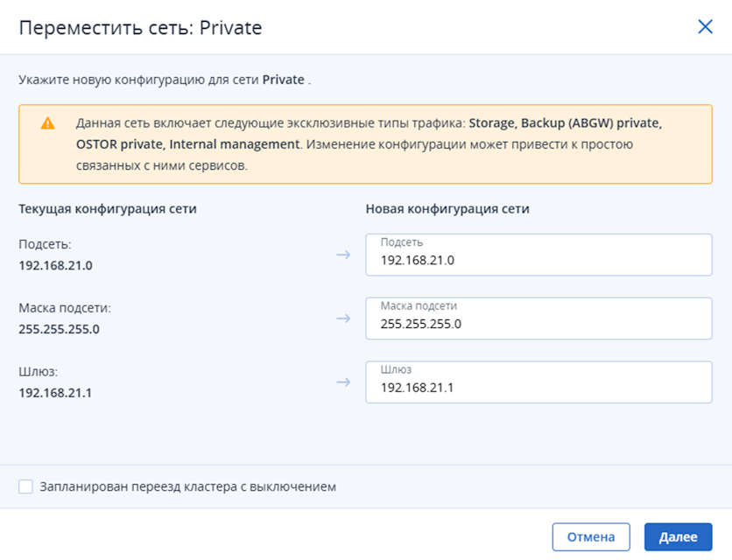Click the Текущая конфигурация сети heading
The image size is (732, 560).
(x=108, y=209)
